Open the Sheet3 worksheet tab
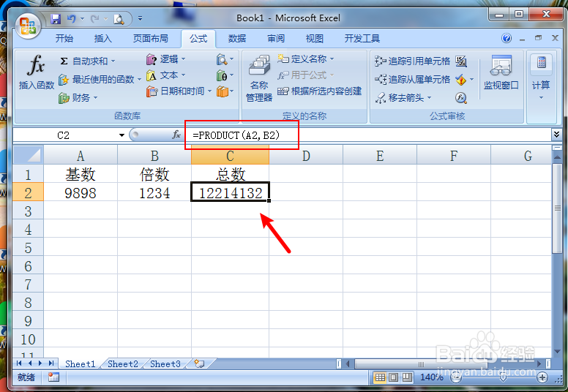568x392 pixels. (165, 363)
